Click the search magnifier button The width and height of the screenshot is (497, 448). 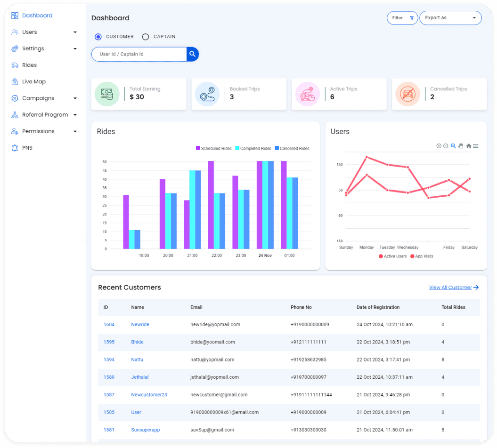(192, 54)
